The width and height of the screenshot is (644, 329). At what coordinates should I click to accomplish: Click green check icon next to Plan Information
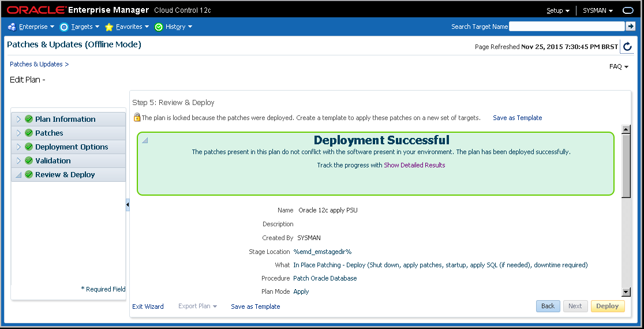pos(29,119)
